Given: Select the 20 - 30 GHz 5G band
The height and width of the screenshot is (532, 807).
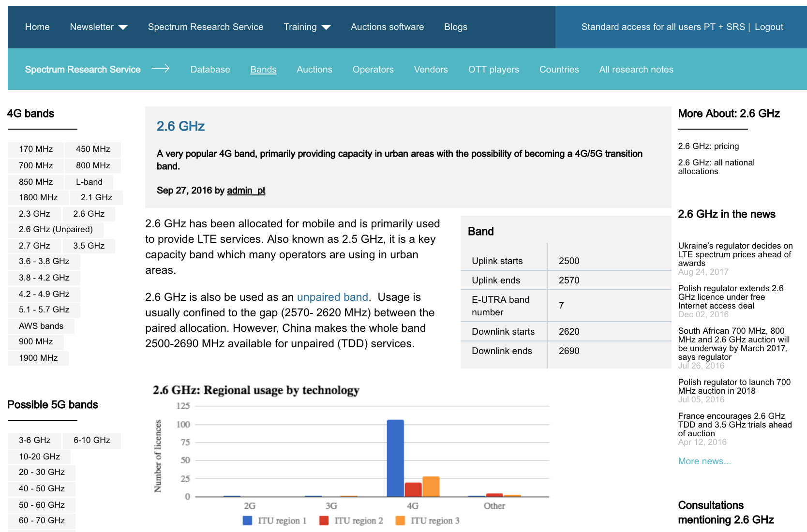Looking at the screenshot, I should click(42, 472).
